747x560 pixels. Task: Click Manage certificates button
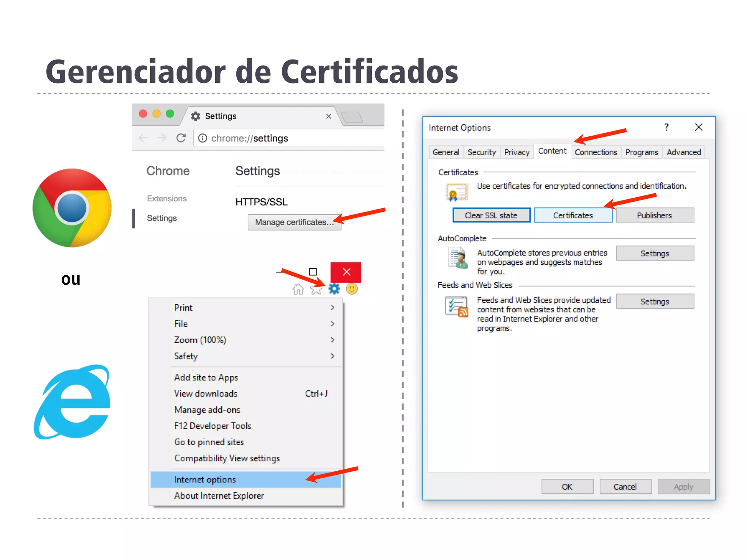[294, 222]
